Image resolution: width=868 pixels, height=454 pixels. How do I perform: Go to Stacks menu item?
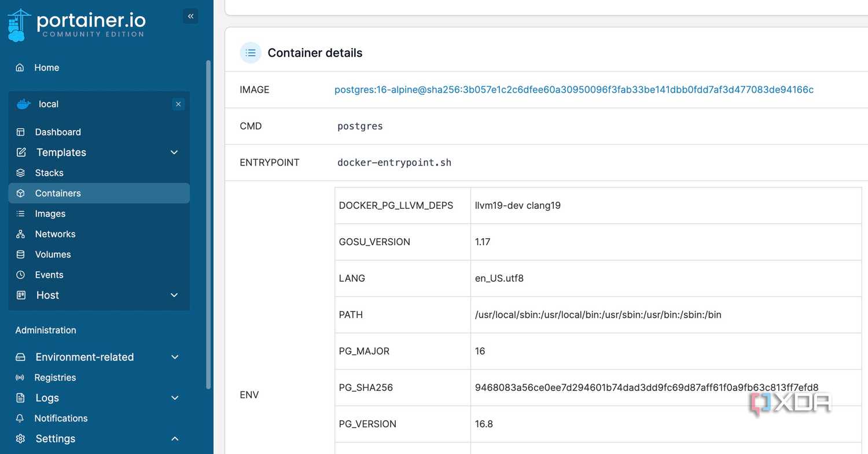coord(49,173)
